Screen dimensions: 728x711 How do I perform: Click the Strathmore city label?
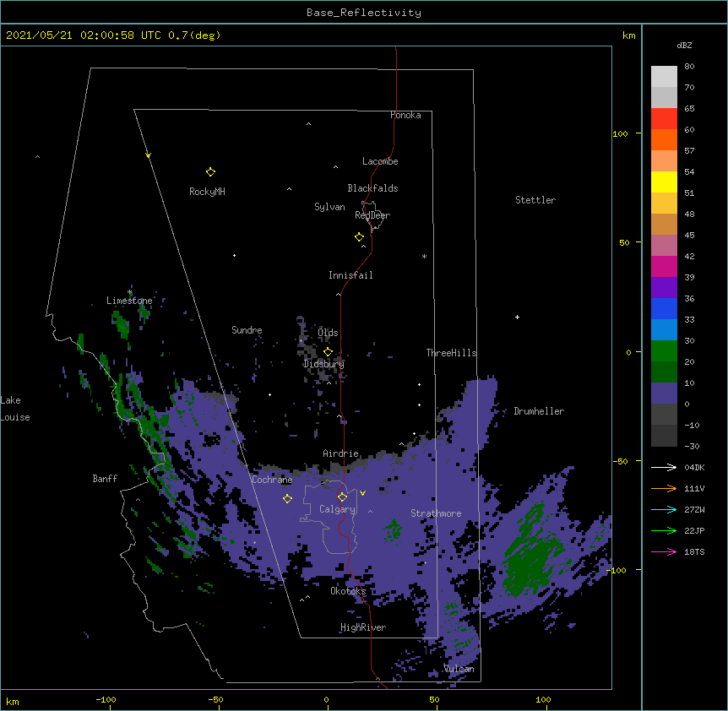coord(436,513)
